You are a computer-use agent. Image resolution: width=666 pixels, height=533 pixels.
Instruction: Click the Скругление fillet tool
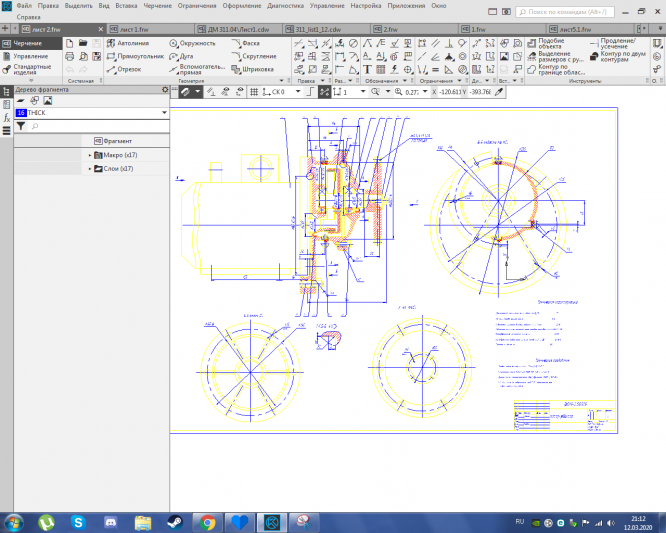253,57
